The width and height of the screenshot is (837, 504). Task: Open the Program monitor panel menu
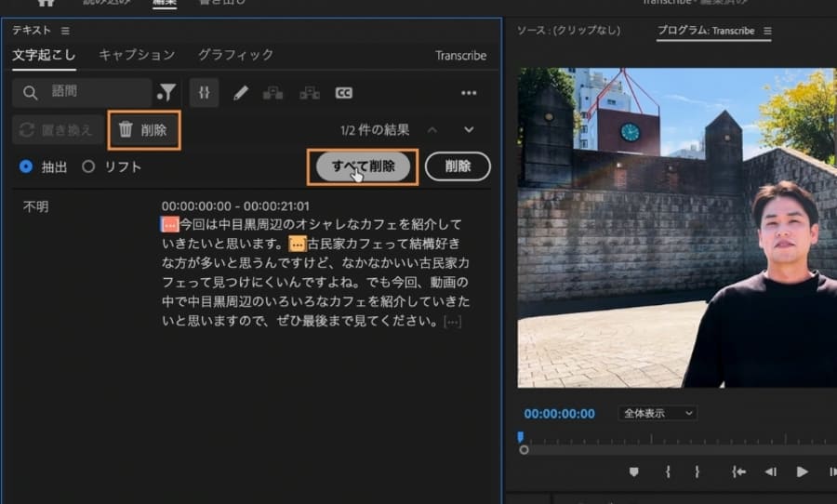(x=767, y=31)
